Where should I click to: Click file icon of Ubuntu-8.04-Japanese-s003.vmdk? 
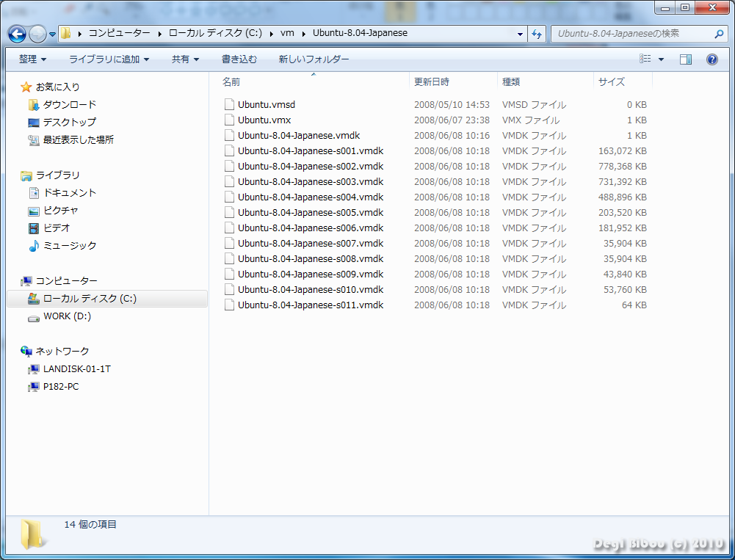[229, 181]
